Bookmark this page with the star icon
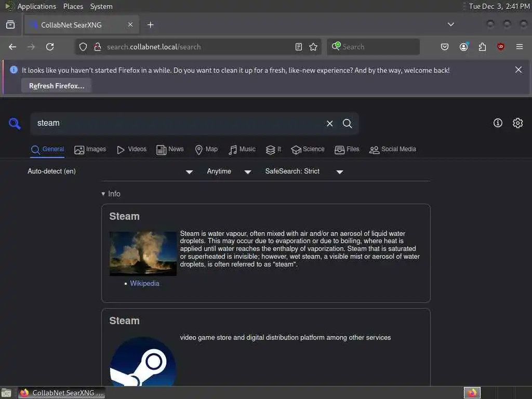This screenshot has width=532, height=399. (x=313, y=47)
